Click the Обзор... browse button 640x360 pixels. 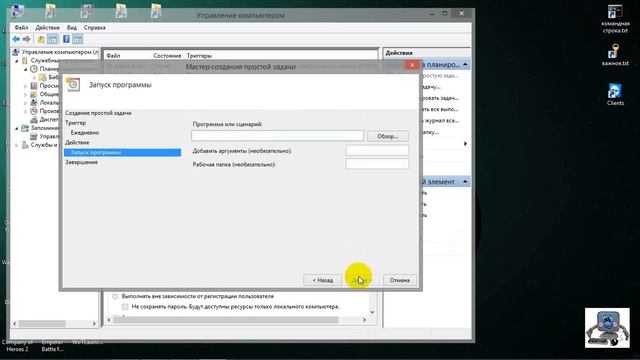(387, 136)
